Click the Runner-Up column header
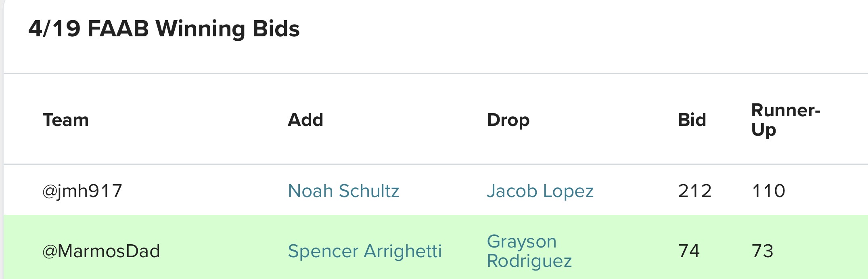The height and width of the screenshot is (279, 868). click(x=785, y=120)
